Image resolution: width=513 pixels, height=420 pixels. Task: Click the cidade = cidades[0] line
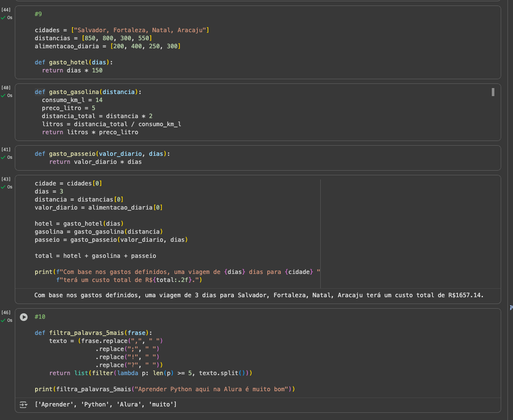(68, 183)
